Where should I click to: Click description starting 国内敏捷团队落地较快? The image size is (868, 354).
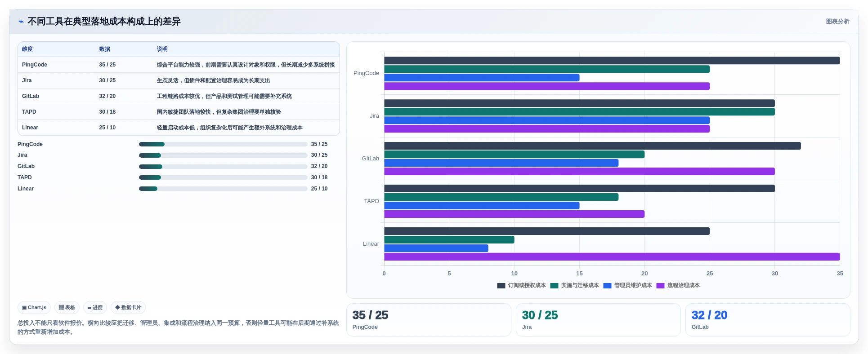[219, 112]
